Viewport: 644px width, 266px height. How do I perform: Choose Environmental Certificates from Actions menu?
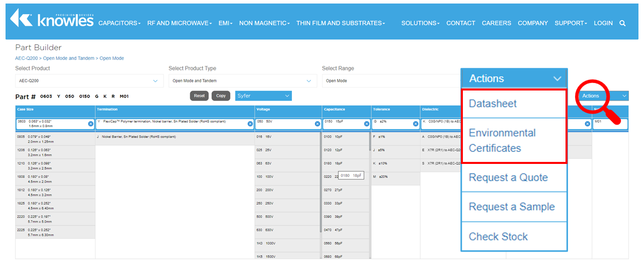pos(514,140)
